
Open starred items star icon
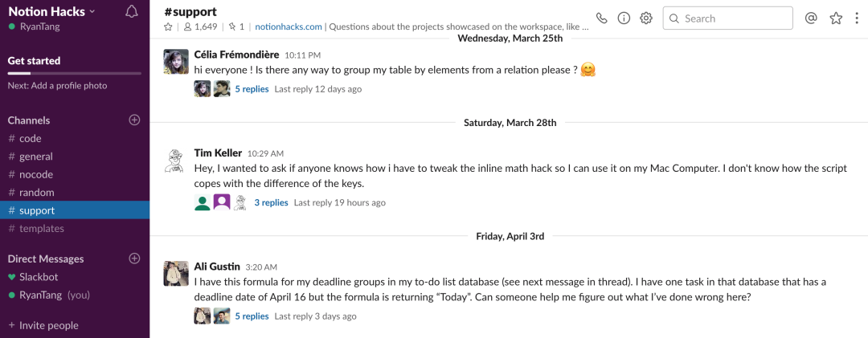836,18
